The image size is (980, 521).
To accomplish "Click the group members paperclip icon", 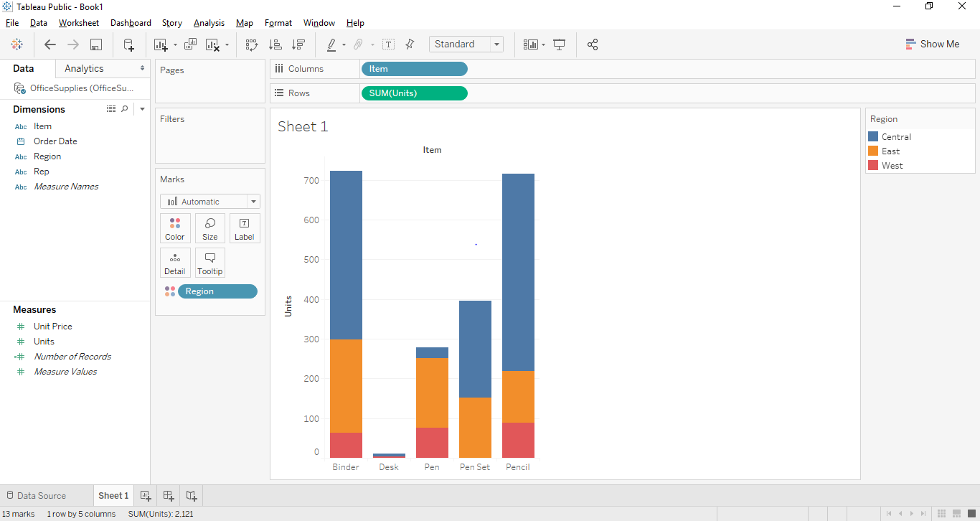I will coord(359,44).
